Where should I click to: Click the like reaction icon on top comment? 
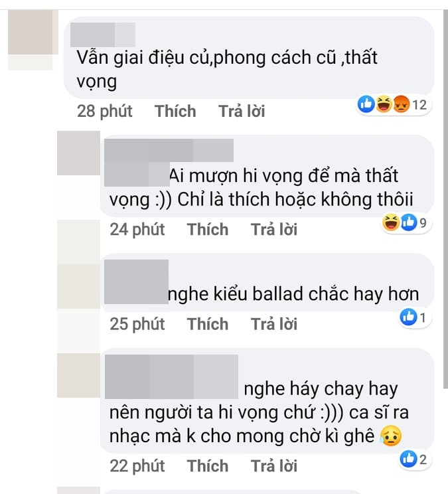tap(366, 104)
